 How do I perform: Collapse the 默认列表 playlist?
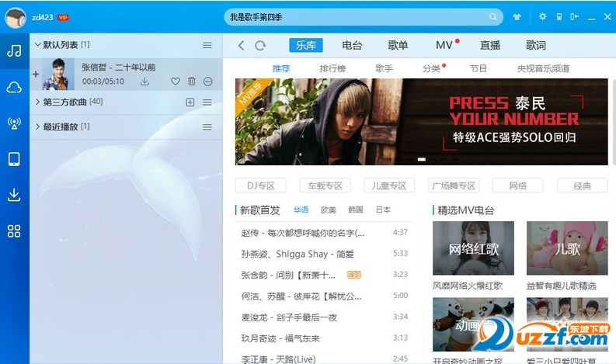click(38, 45)
